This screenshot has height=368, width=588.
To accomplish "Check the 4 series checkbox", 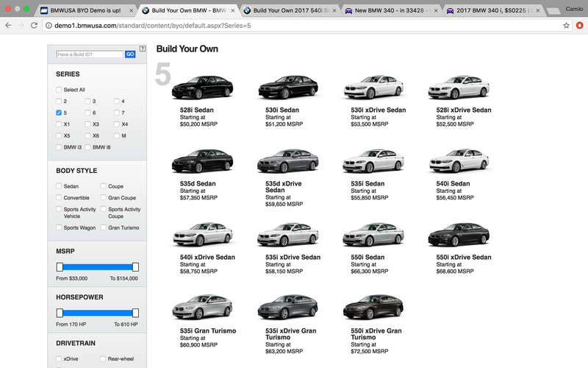I will 117,102.
